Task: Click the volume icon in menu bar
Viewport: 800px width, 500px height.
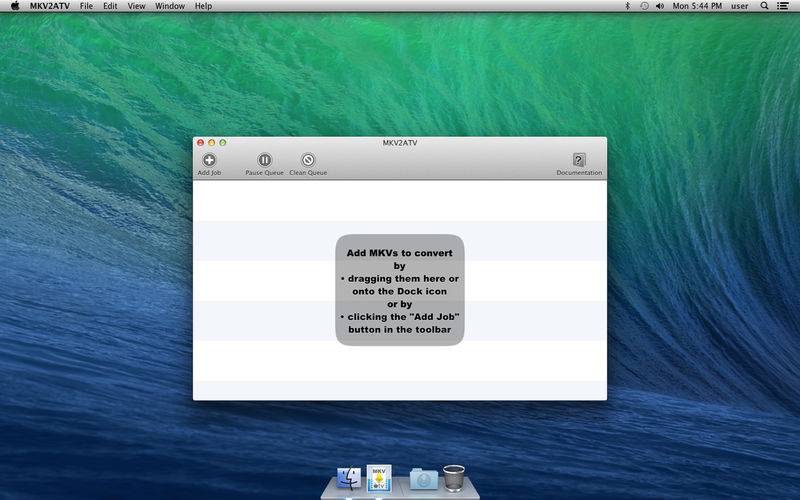Action: (660, 6)
